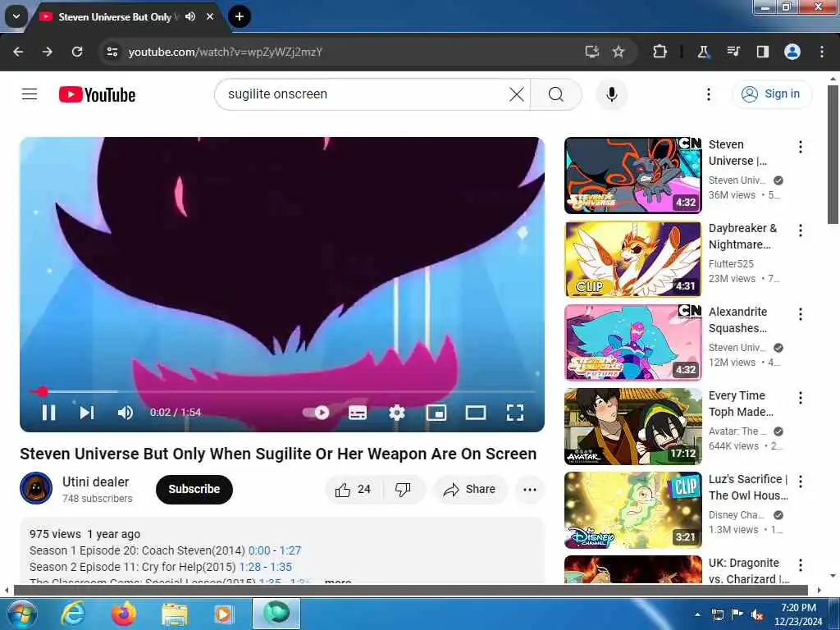Switch to theater mode
The width and height of the screenshot is (840, 630).
pos(475,413)
